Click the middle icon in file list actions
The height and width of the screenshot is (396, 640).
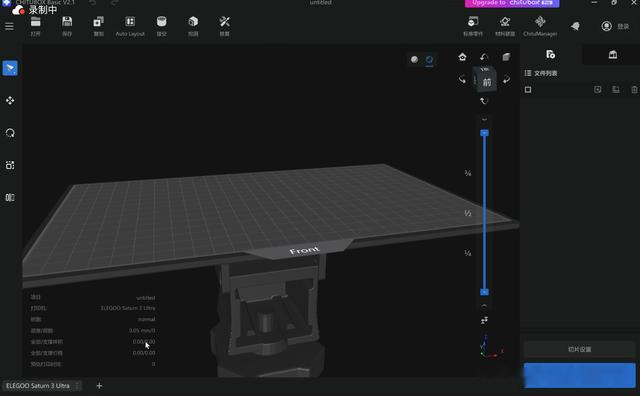tap(616, 89)
